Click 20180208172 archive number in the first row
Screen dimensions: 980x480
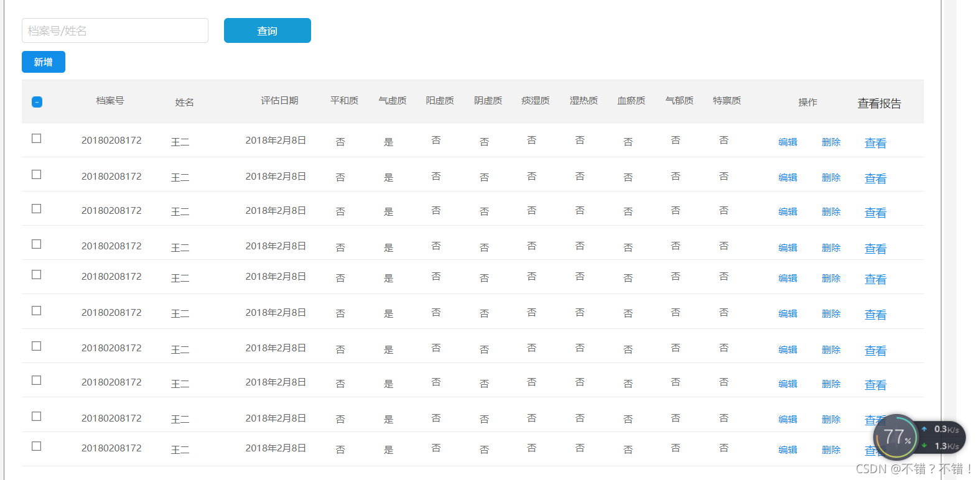point(111,140)
